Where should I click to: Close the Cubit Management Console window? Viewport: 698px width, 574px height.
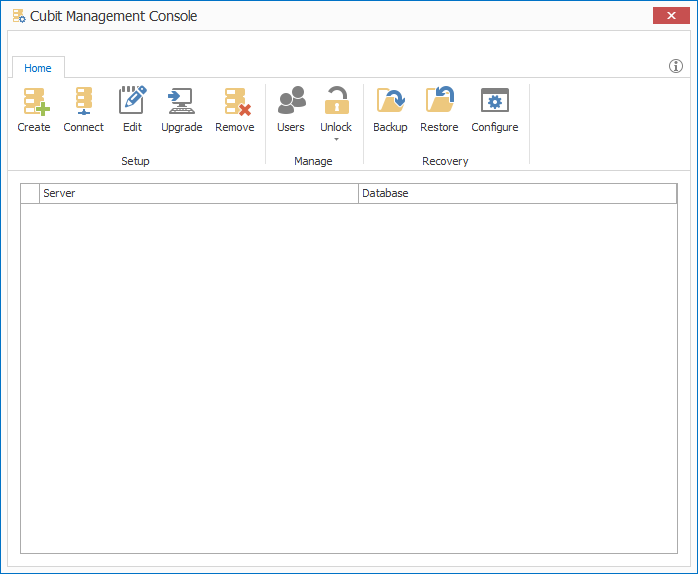[668, 15]
